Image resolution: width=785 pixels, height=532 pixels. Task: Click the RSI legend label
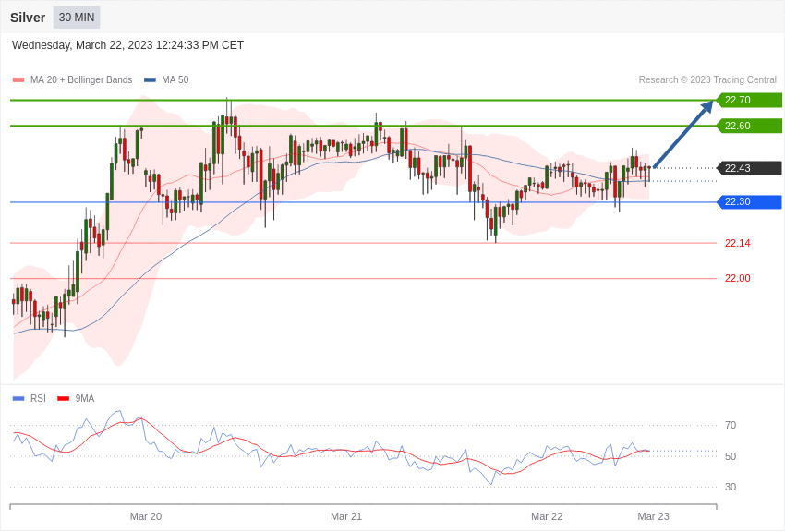(38, 398)
